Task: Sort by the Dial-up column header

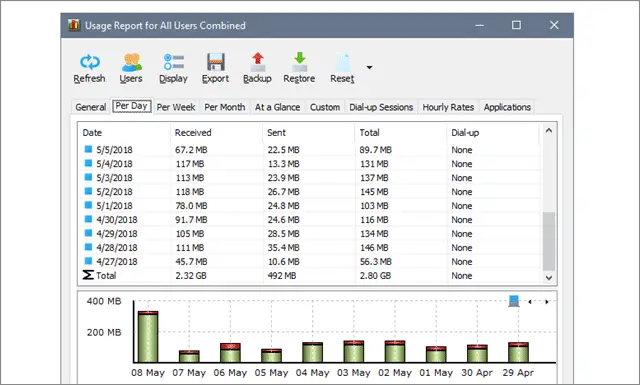Action: pyautogui.click(x=493, y=133)
